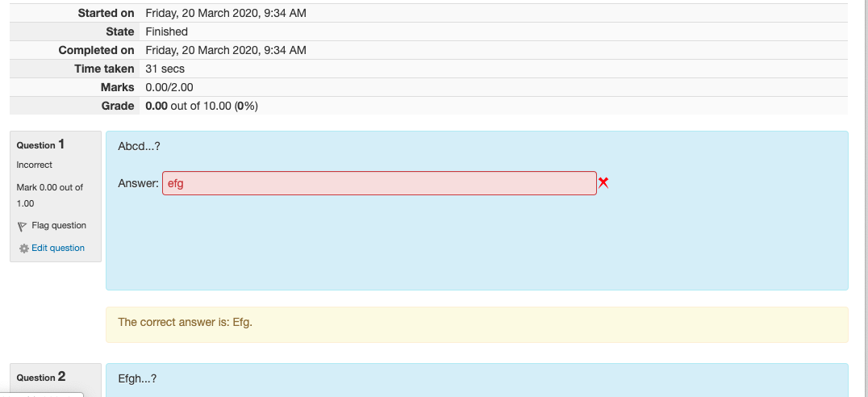The image size is (868, 397).
Task: Open the Edit question link
Action: click(58, 248)
